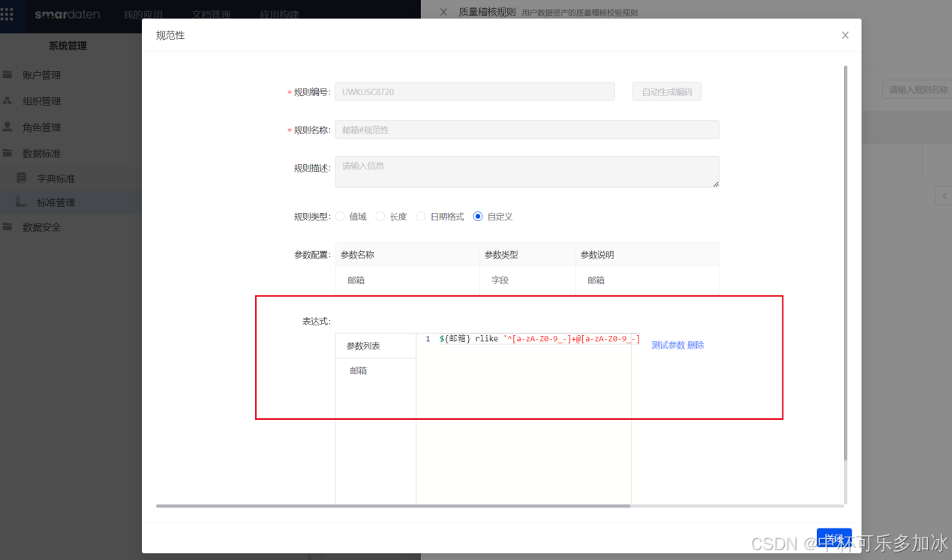
Task: Click the 邮箱 cell under 参数名称
Action: [x=407, y=280]
